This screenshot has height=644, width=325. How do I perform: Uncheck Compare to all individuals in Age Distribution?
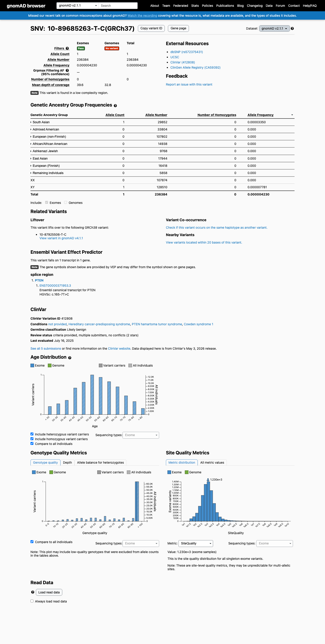click(x=32, y=444)
